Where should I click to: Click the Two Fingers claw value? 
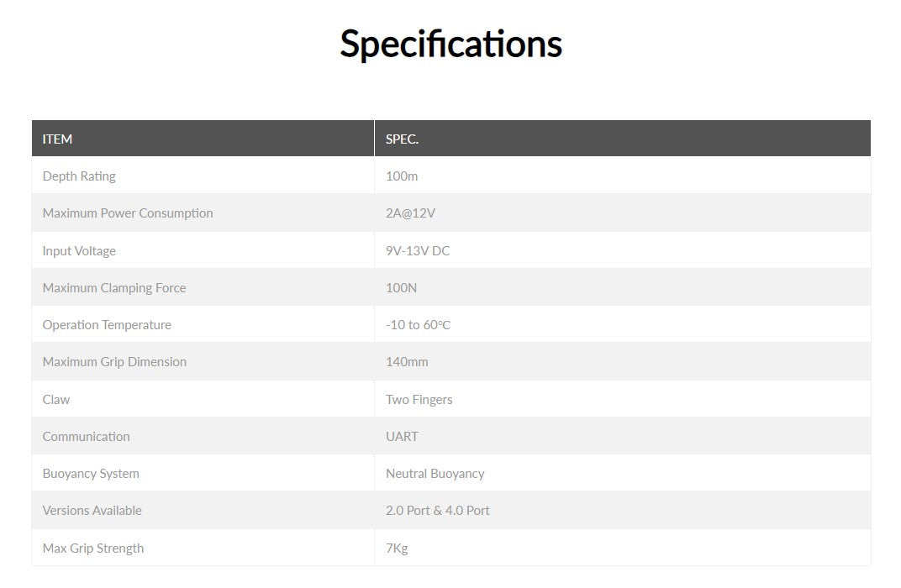419,400
